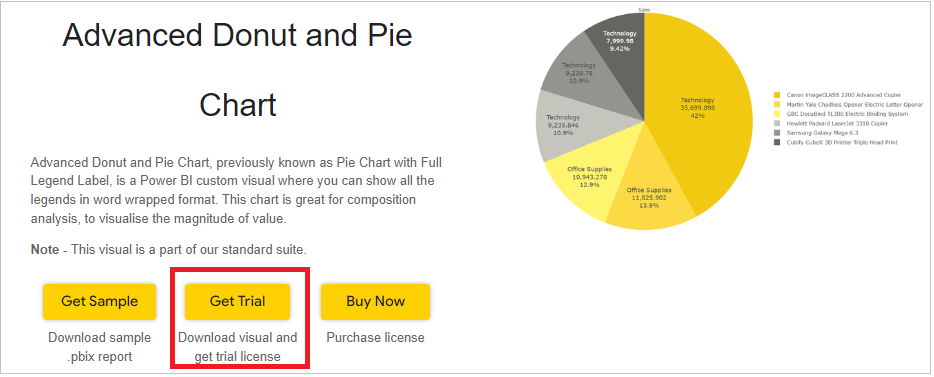Click the Buy Now button
Viewport: 934px width, 377px height.
(x=375, y=301)
